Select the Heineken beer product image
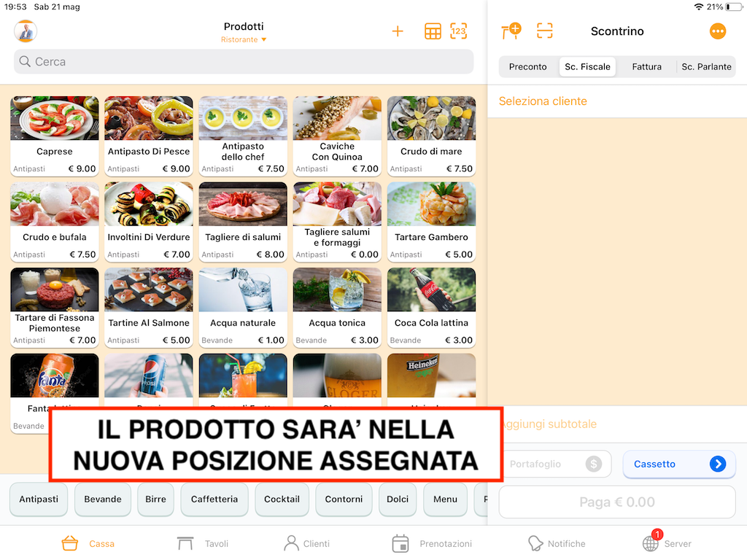This screenshot has height=560, width=747. coord(431,376)
